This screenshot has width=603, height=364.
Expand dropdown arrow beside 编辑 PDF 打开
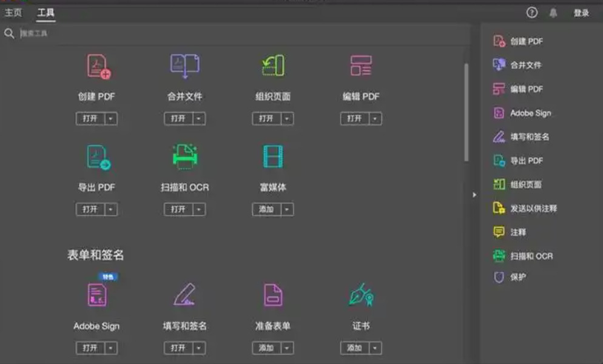tap(375, 118)
